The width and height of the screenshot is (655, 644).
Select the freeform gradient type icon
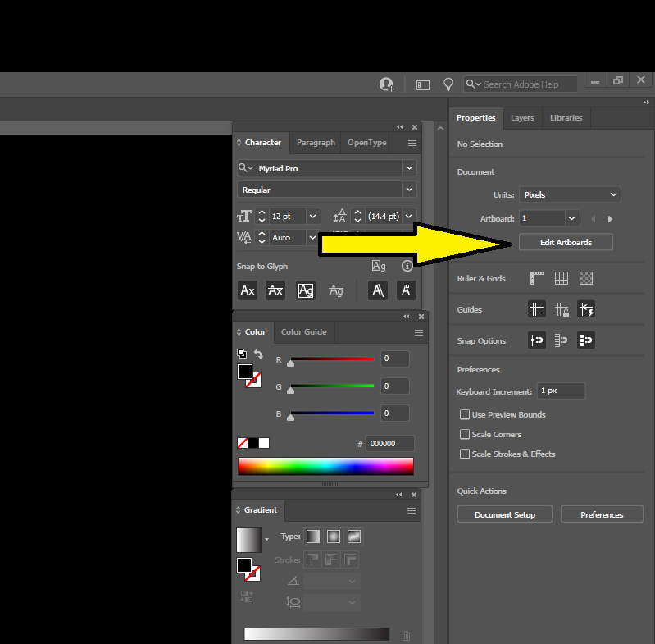pyautogui.click(x=354, y=537)
